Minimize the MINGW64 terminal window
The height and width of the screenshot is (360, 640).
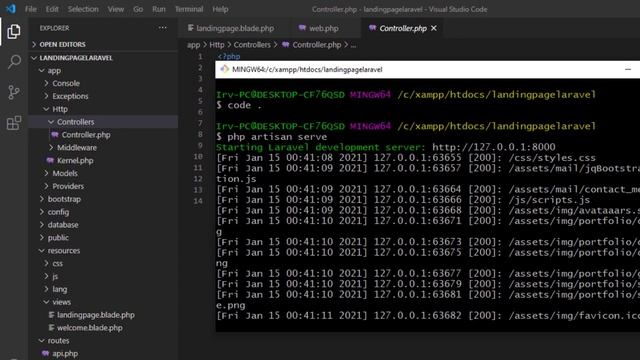coord(628,69)
